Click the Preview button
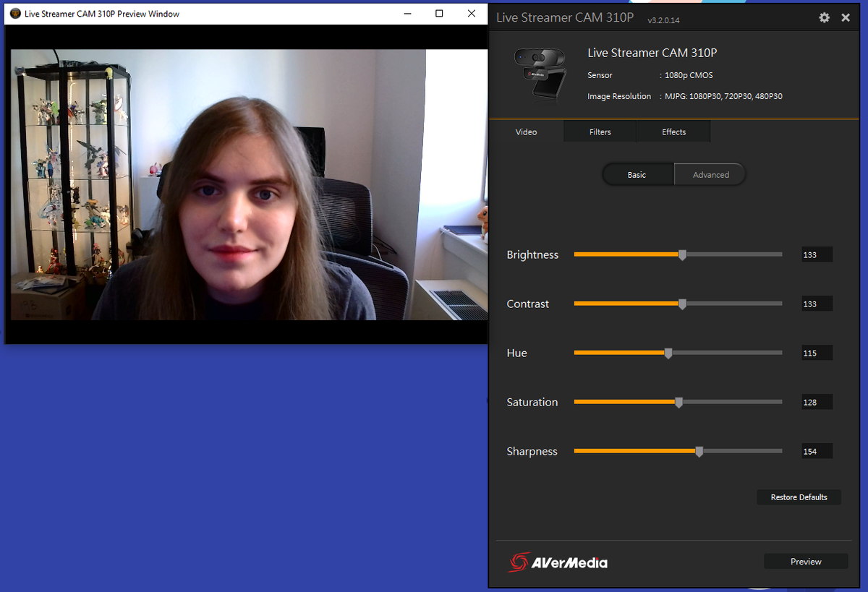868x592 pixels. pyautogui.click(x=806, y=562)
